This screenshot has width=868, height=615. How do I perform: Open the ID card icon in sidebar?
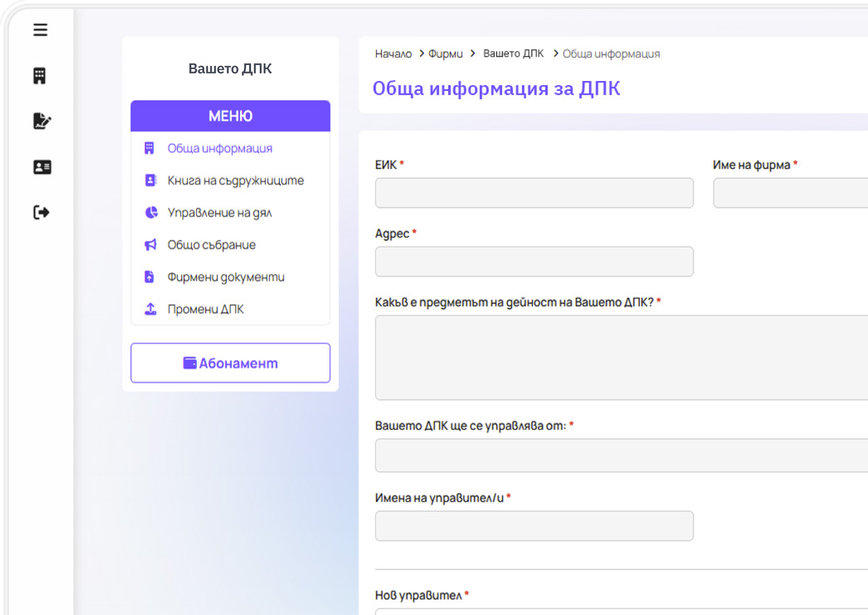tap(42, 167)
